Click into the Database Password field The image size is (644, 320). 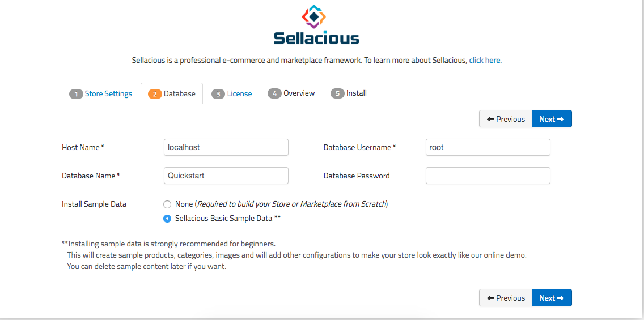pos(488,176)
